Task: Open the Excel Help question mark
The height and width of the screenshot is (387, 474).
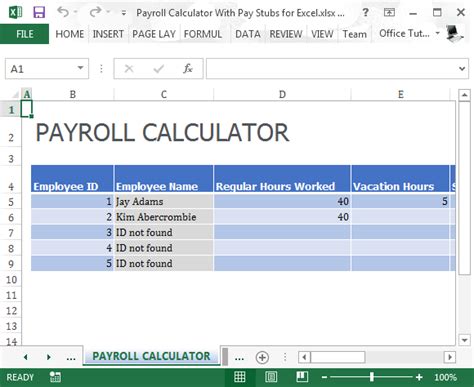Action: [x=365, y=13]
